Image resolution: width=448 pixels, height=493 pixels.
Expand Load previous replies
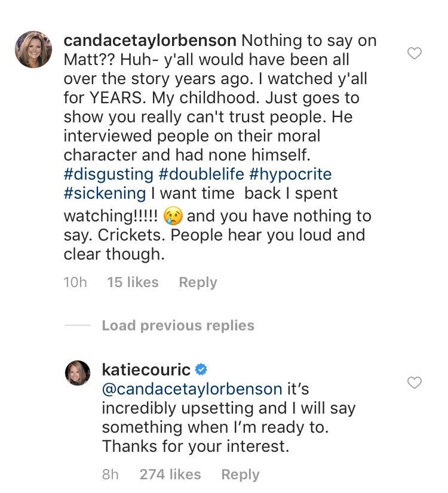coord(177,325)
